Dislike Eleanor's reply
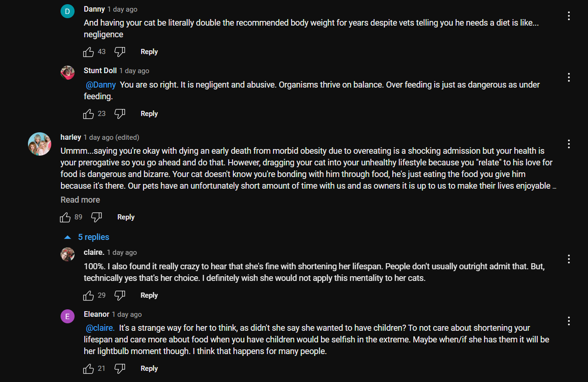 [x=120, y=368]
